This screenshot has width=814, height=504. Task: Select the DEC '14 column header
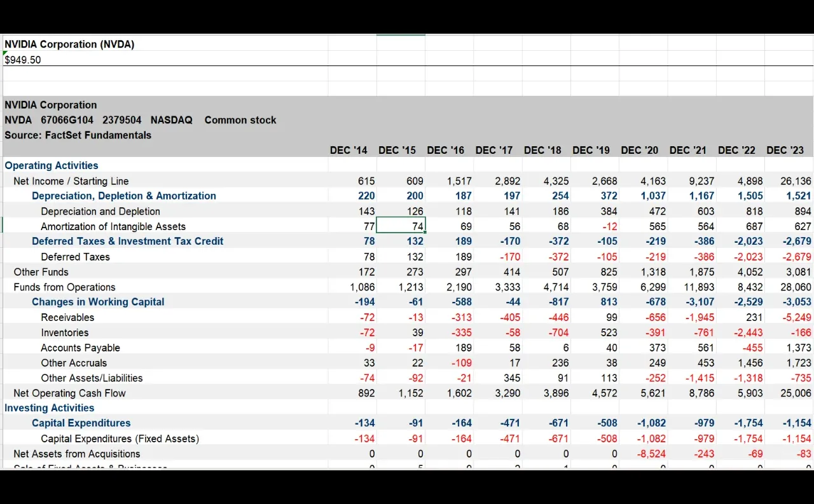[348, 150]
